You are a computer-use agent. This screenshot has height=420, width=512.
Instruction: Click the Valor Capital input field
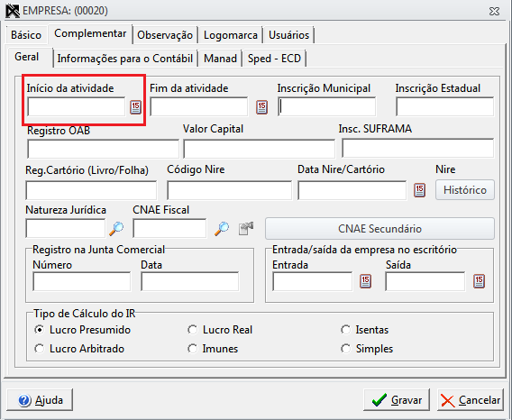[260, 149]
